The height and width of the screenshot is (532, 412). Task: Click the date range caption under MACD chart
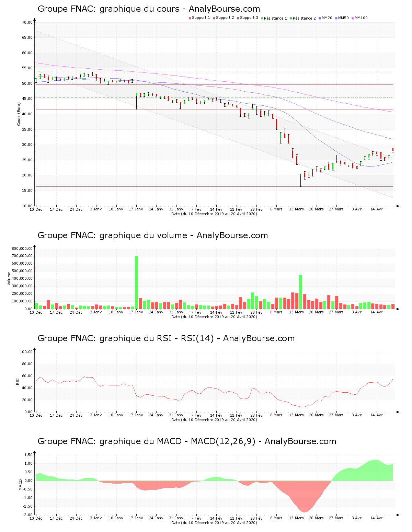pyautogui.click(x=214, y=523)
